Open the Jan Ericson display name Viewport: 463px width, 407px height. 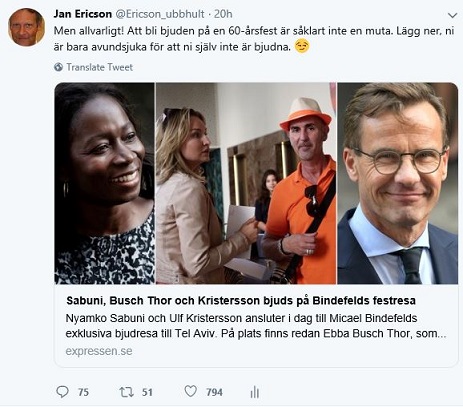point(82,14)
